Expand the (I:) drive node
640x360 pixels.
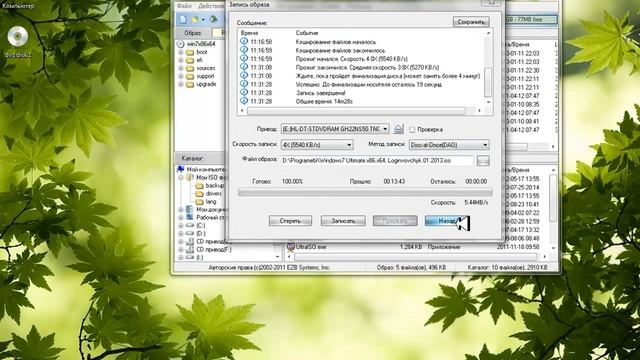point(181,258)
